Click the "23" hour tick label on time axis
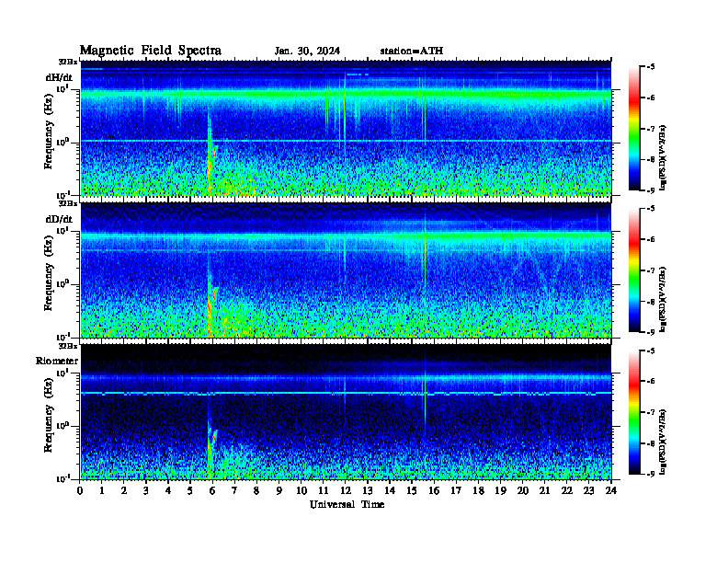 point(588,491)
